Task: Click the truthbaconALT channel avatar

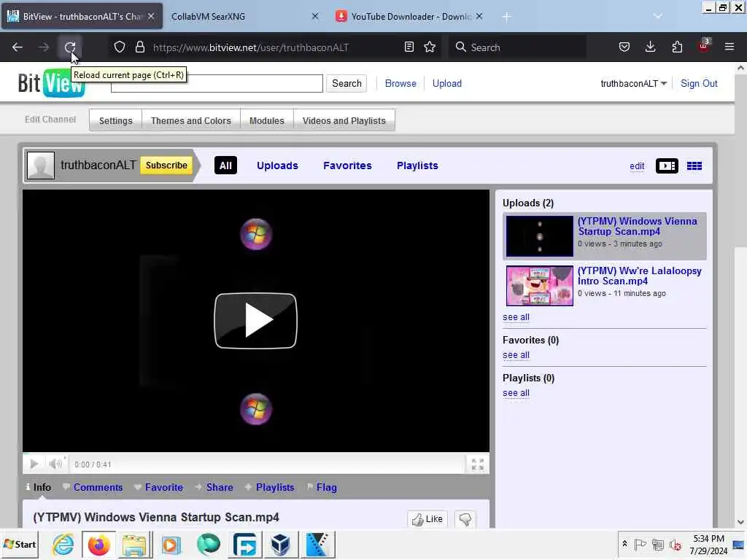Action: pos(41,166)
